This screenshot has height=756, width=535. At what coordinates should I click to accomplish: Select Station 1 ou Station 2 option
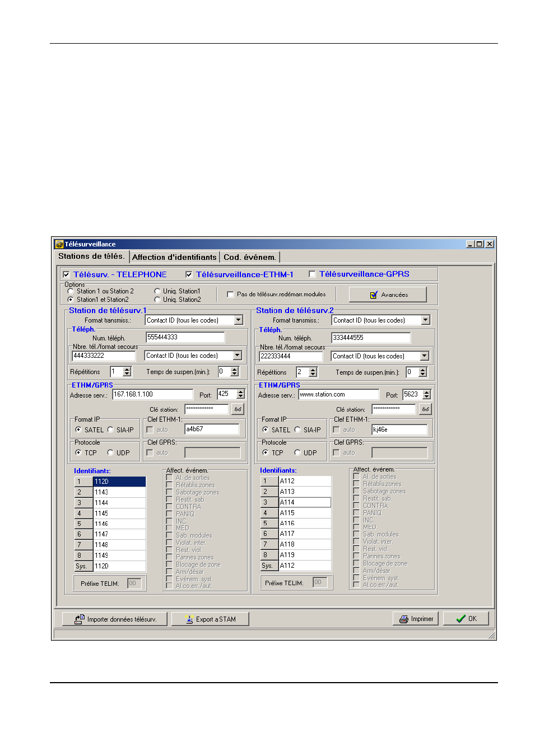(71, 291)
